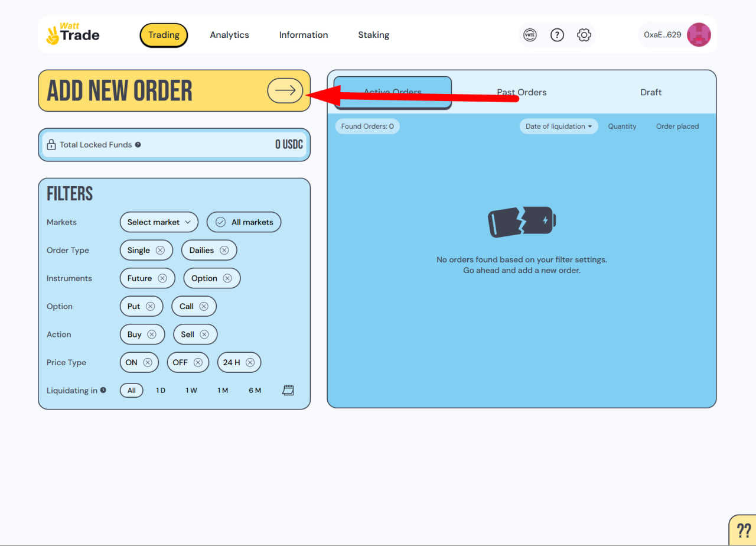Open the Information menu
The image size is (756, 546).
point(304,35)
